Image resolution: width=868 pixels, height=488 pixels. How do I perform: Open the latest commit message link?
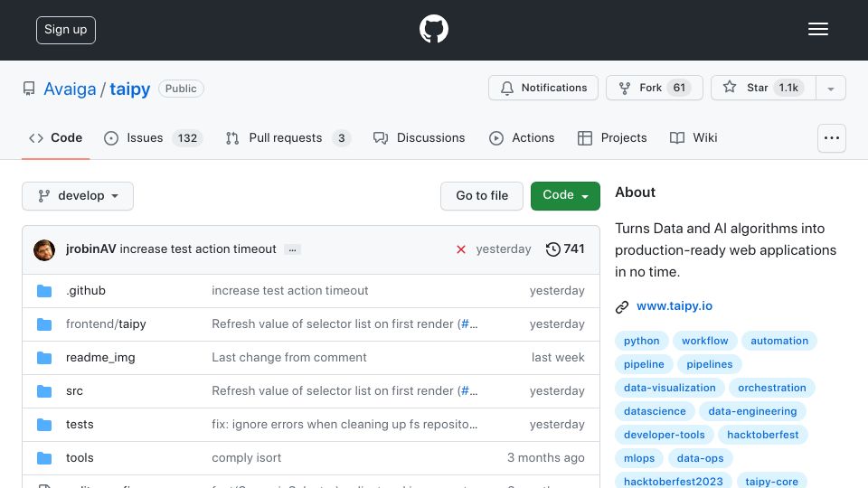pyautogui.click(x=198, y=249)
